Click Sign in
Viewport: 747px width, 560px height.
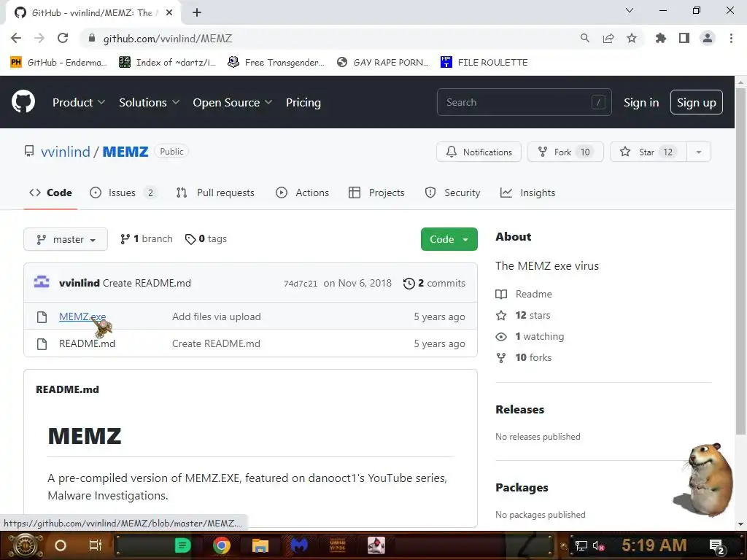point(641,102)
